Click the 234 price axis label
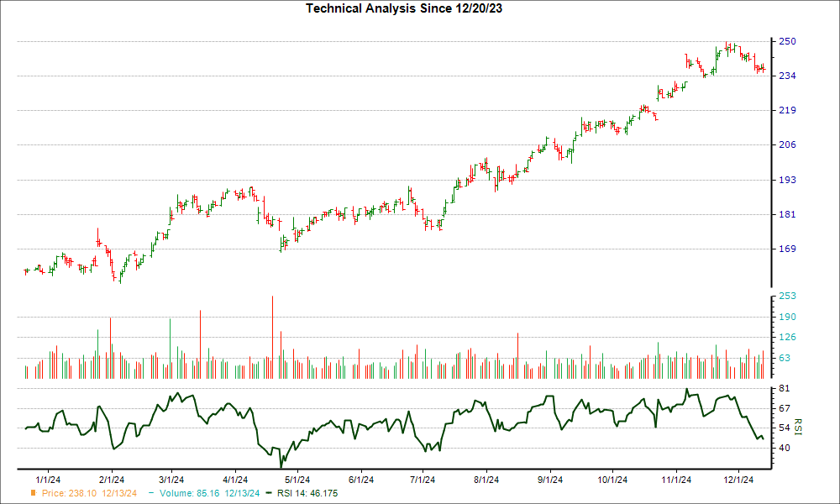This screenshot has height=504, width=840. [x=787, y=76]
